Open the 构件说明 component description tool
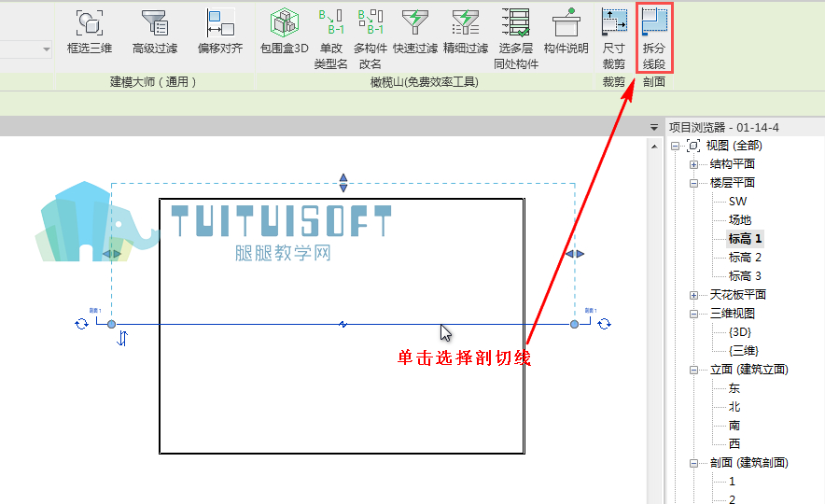 (566, 32)
